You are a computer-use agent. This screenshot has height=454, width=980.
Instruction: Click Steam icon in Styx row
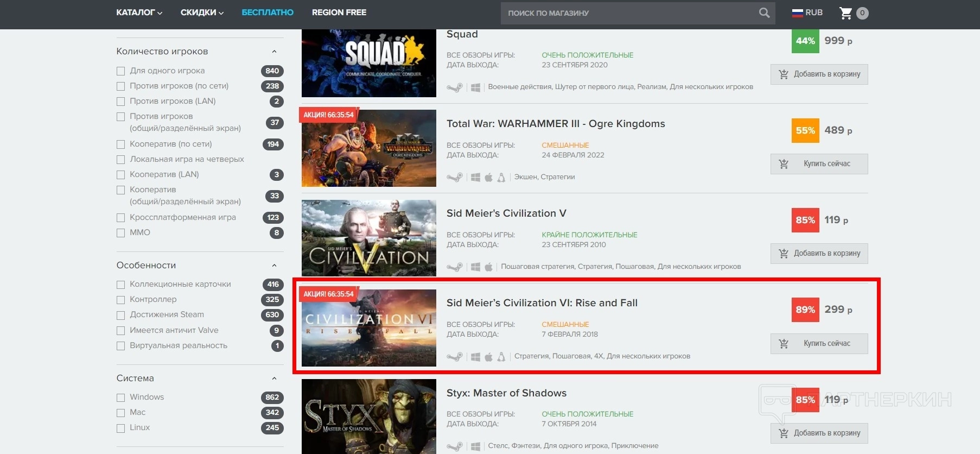[x=455, y=446]
